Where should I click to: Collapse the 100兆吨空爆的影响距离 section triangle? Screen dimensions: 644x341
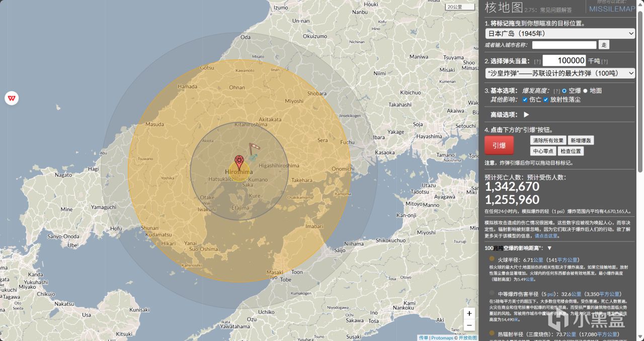pos(549,248)
